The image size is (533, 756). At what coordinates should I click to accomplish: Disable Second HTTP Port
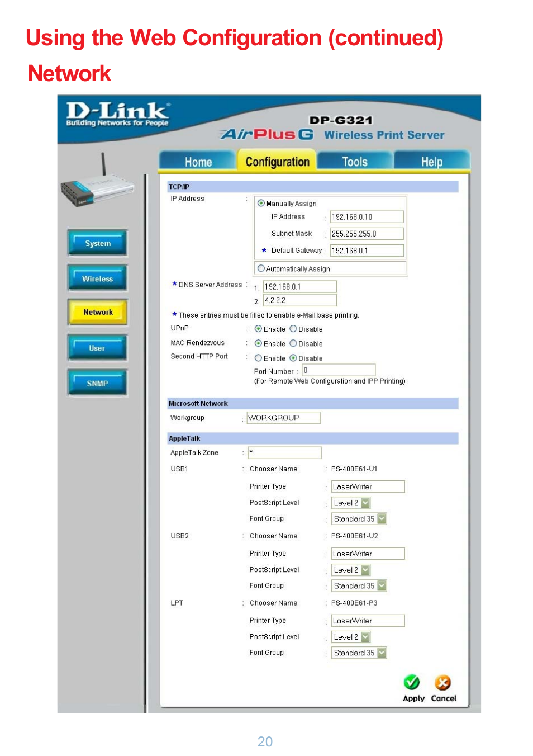click(x=293, y=358)
